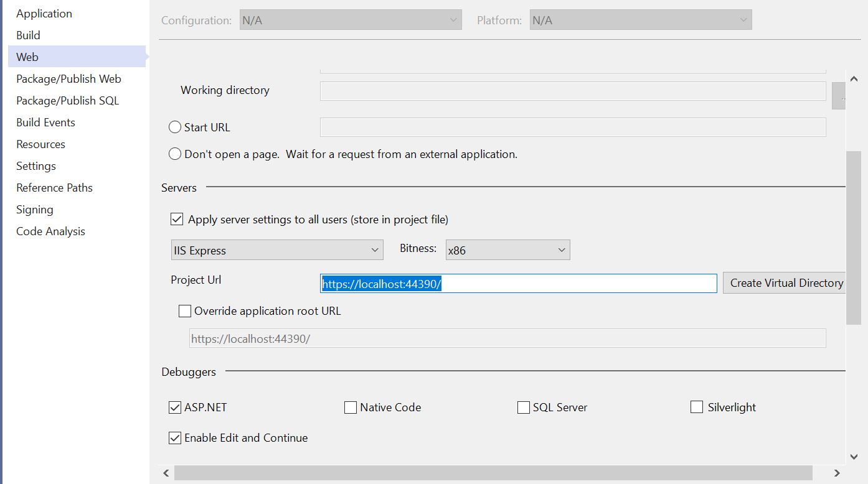This screenshot has width=868, height=484.
Task: Choose Don't open a page option
Action: pos(175,154)
